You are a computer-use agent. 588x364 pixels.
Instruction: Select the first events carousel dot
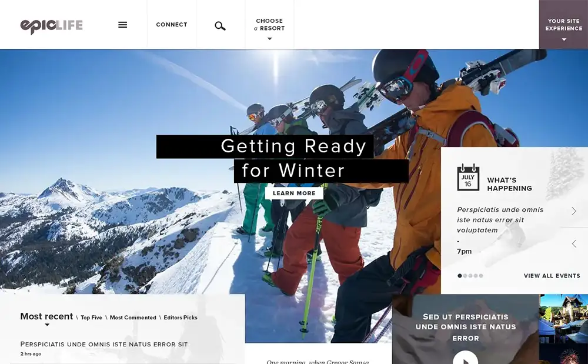tap(460, 276)
